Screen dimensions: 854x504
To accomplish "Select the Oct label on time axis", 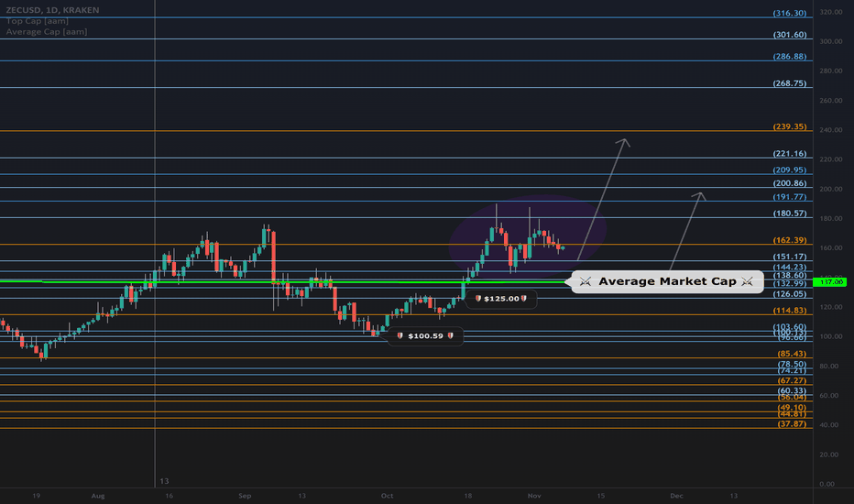I will 388,496.
